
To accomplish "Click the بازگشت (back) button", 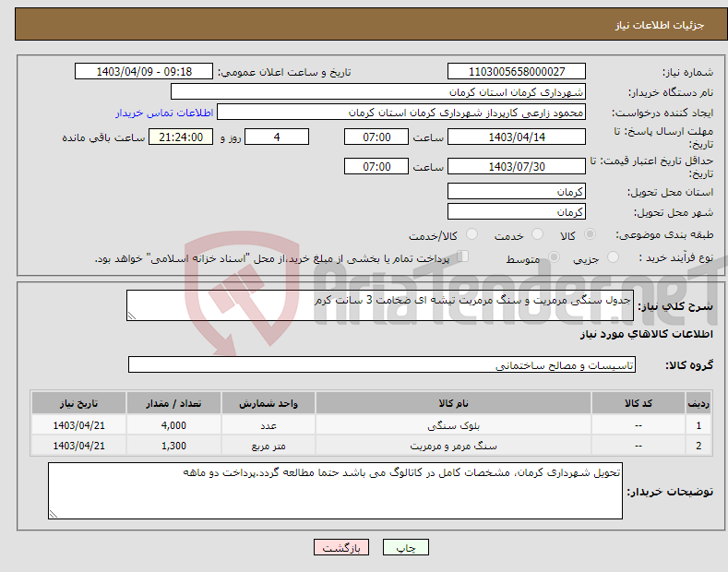I will pyautogui.click(x=341, y=547).
